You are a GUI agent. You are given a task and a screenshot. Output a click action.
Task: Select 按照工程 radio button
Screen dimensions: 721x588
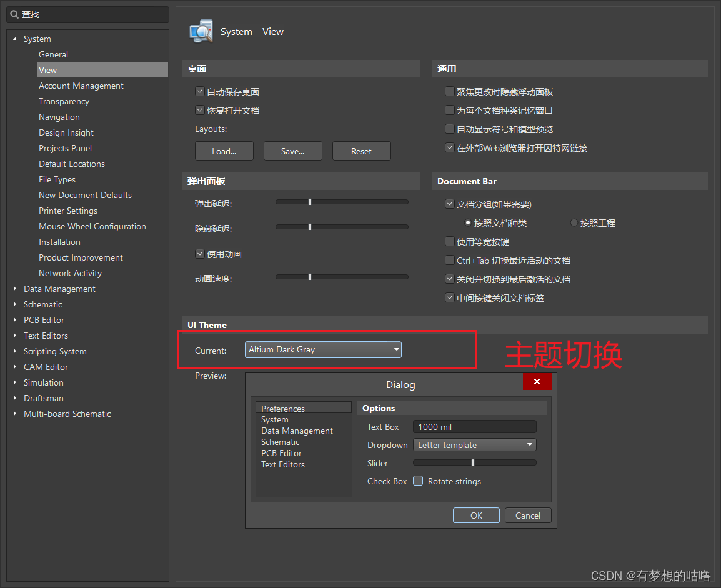pos(574,223)
